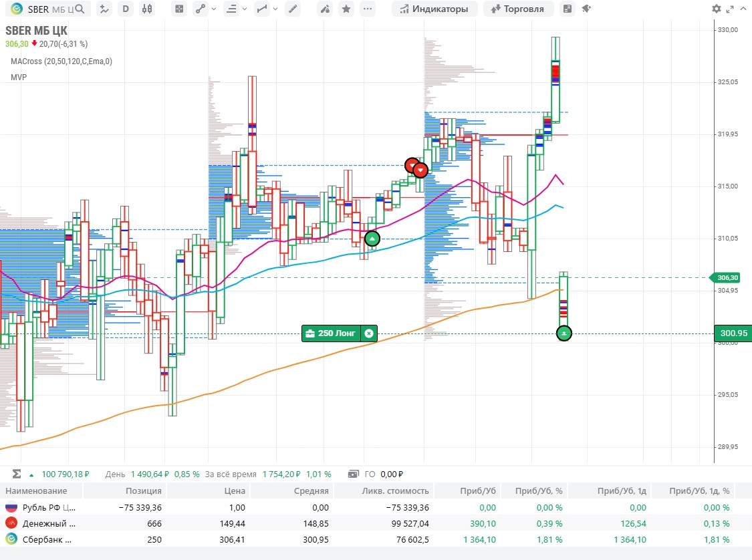Viewport: 752px width, 560px height.
Task: Collapse the toolbar with the chevron
Action: coord(743,9)
